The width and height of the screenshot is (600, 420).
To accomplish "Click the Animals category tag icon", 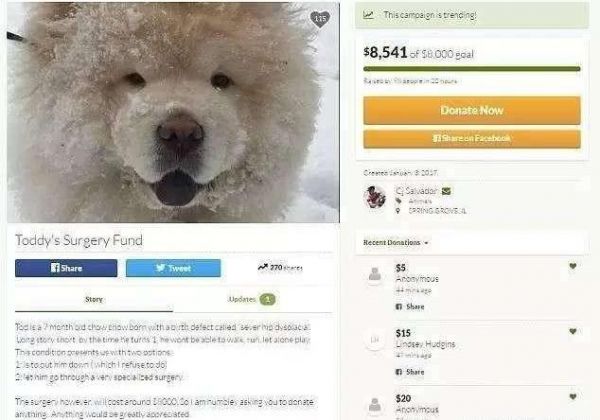I will (398, 201).
